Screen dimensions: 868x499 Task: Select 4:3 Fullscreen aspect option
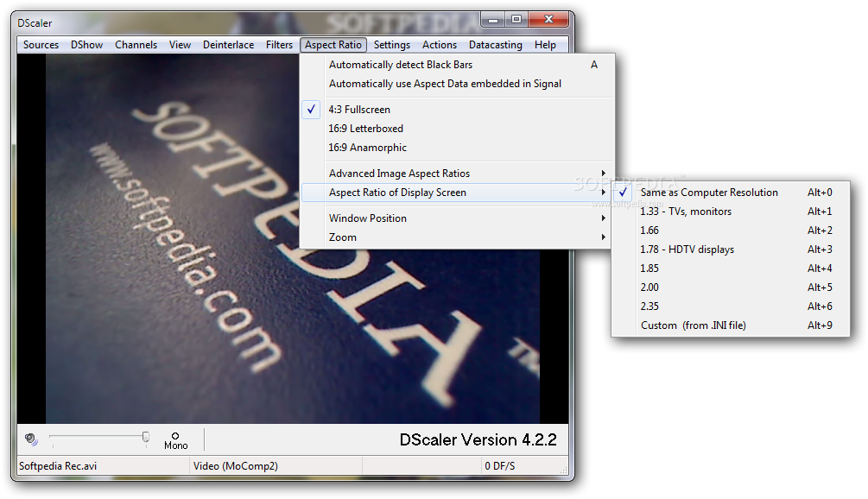[x=457, y=110]
